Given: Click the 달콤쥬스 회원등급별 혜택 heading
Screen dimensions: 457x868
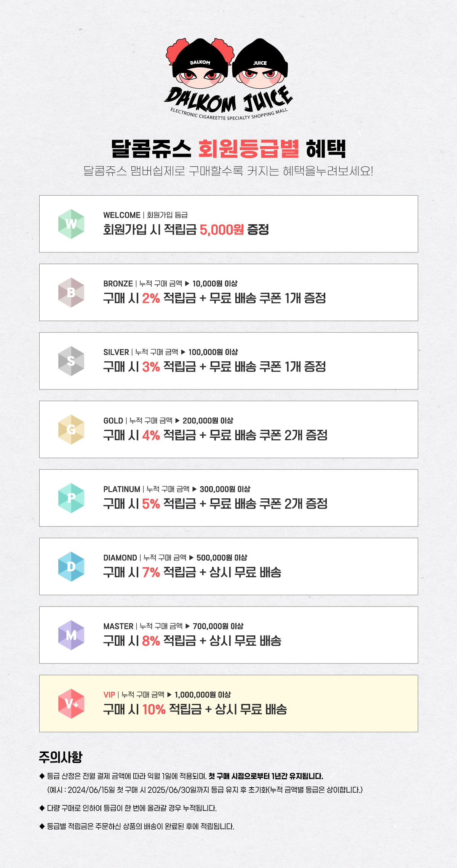Looking at the screenshot, I should click(228, 148).
